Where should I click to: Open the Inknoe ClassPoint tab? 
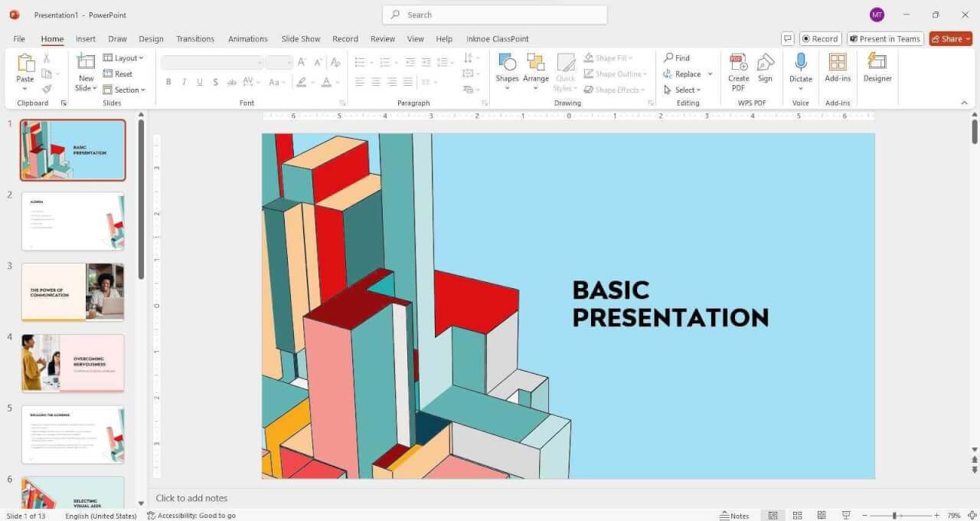click(x=498, y=38)
